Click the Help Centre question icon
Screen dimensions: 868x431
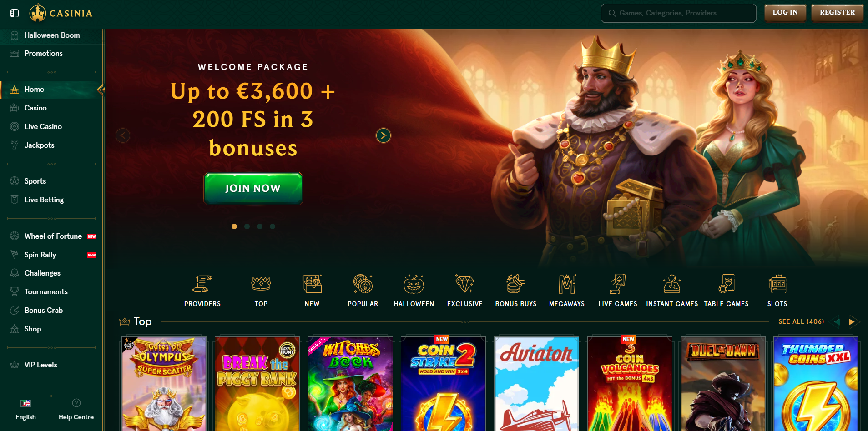tap(76, 403)
